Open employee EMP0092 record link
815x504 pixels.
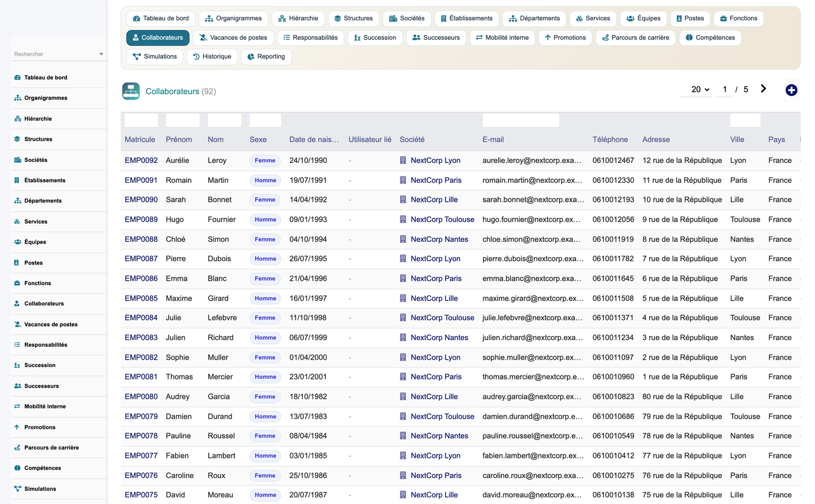pyautogui.click(x=141, y=161)
